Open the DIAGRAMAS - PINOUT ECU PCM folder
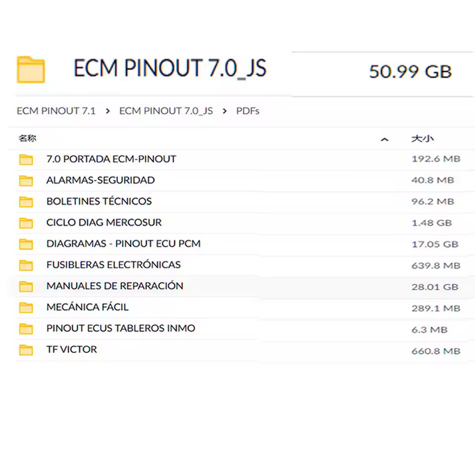 [123, 244]
